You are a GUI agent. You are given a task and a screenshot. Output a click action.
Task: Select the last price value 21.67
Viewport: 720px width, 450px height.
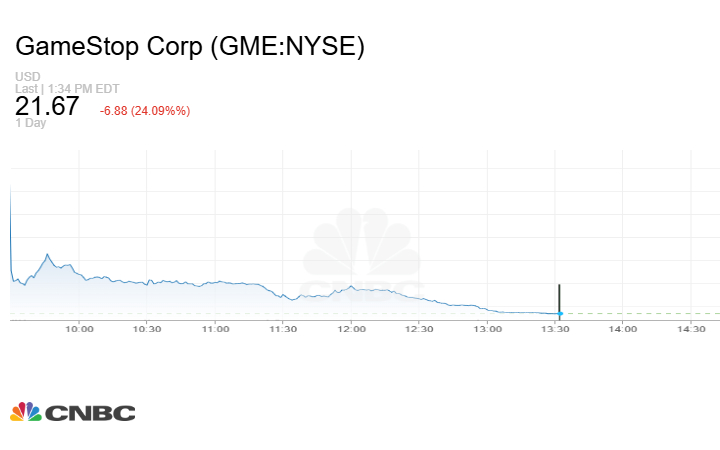[48, 108]
